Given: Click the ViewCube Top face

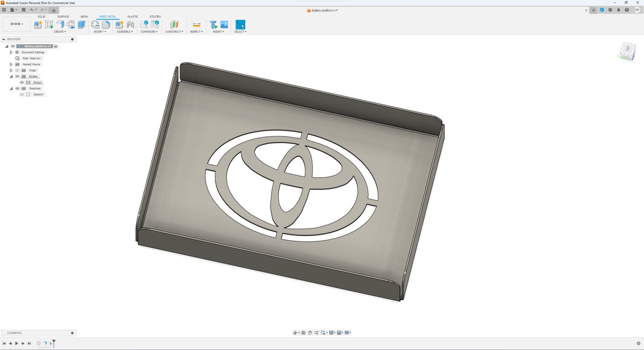Looking at the screenshot, I should click(x=628, y=49).
